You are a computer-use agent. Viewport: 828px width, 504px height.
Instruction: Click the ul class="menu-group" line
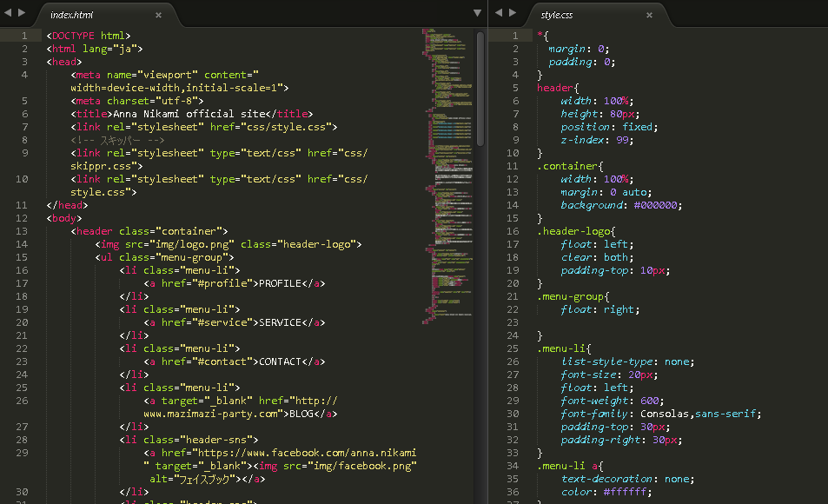pos(164,257)
